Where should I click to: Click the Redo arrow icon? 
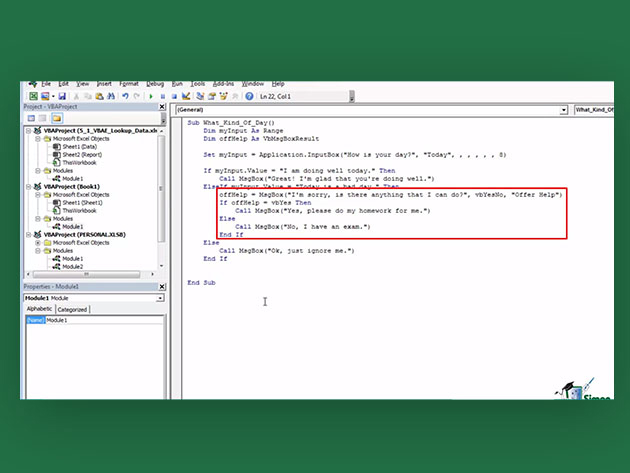(137, 96)
